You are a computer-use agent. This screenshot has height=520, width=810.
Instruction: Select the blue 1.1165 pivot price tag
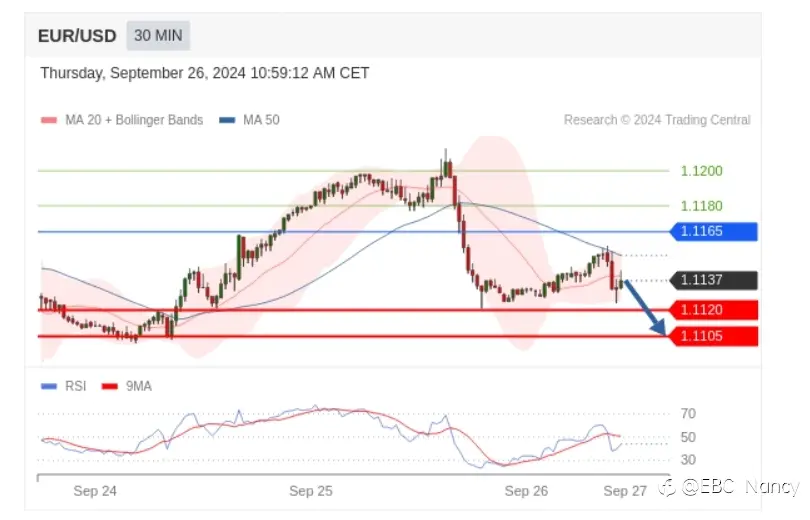coord(713,231)
